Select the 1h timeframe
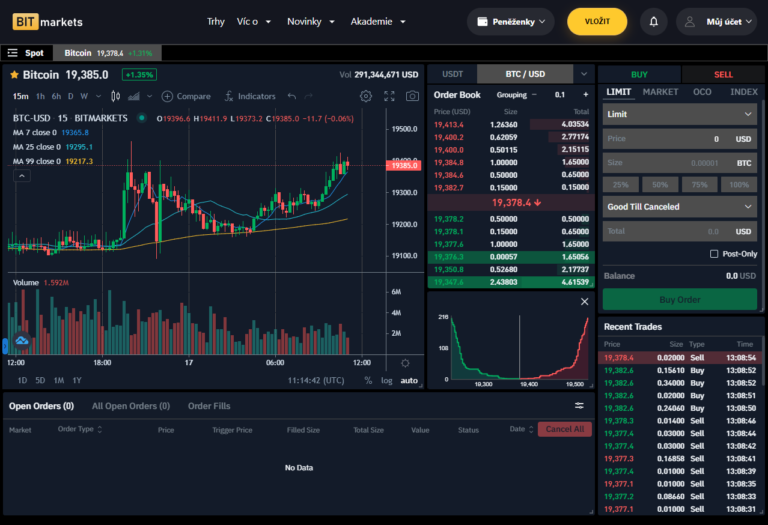This screenshot has height=525, width=768. [x=40, y=96]
